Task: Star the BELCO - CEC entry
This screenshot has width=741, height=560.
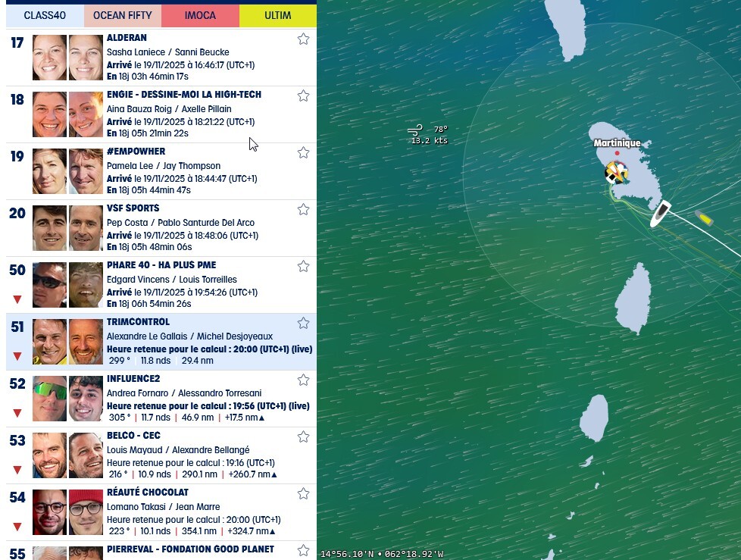Action: coord(303,436)
